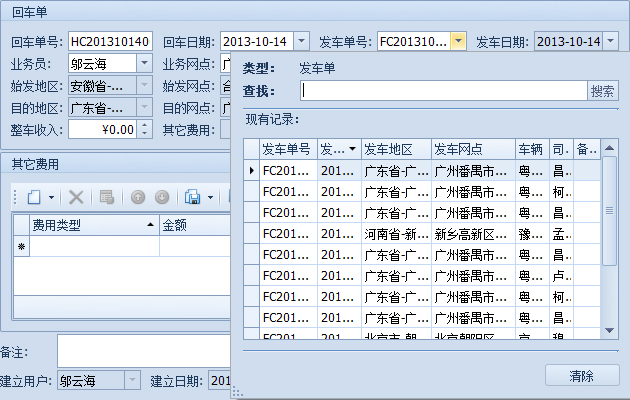Expand the 发车单号 combo box dropdown
Image resolution: width=630 pixels, height=400 pixels.
(457, 41)
